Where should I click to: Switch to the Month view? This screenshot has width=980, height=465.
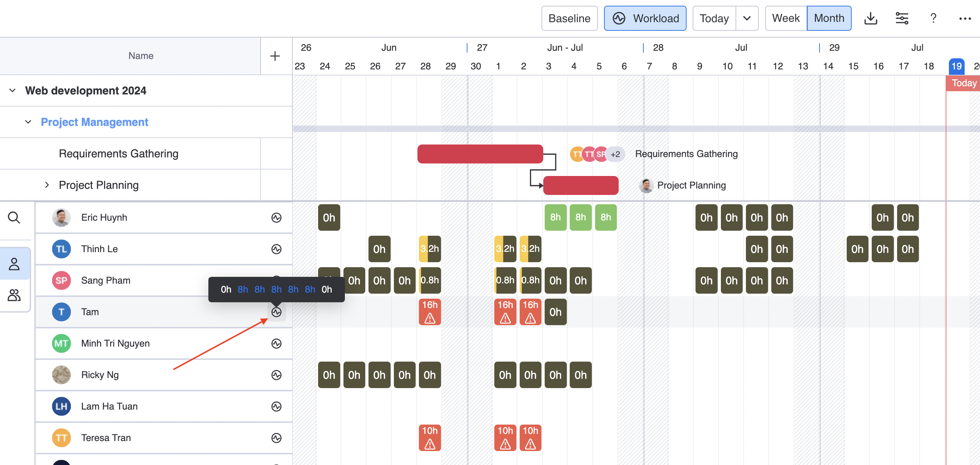tap(829, 18)
